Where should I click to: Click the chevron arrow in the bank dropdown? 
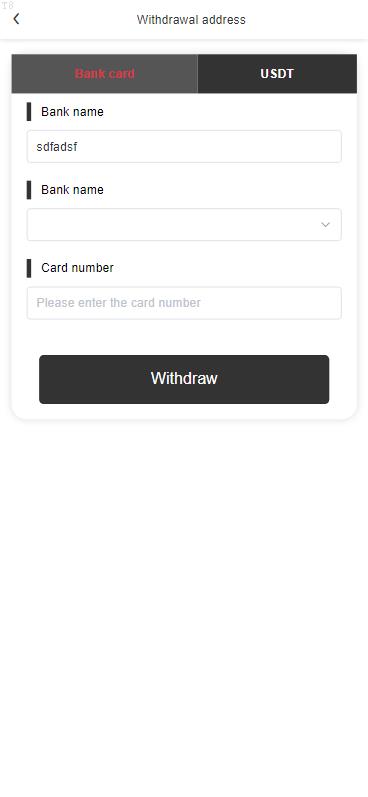tap(325, 225)
